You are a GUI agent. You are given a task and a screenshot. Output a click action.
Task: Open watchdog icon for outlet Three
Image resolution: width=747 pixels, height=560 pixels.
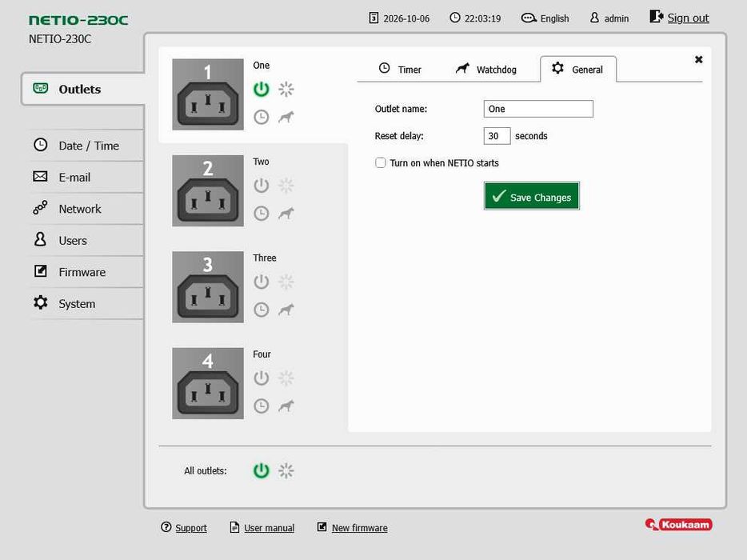pyautogui.click(x=286, y=310)
